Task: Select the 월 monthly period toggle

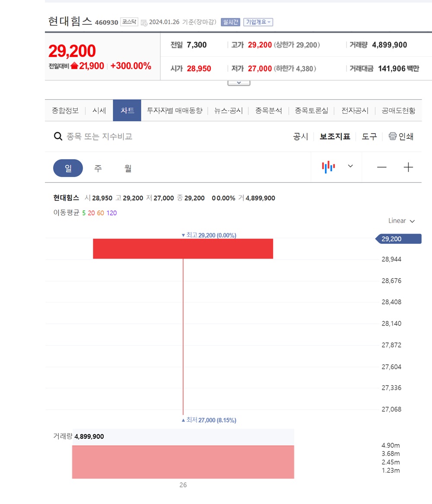Action: tap(128, 168)
